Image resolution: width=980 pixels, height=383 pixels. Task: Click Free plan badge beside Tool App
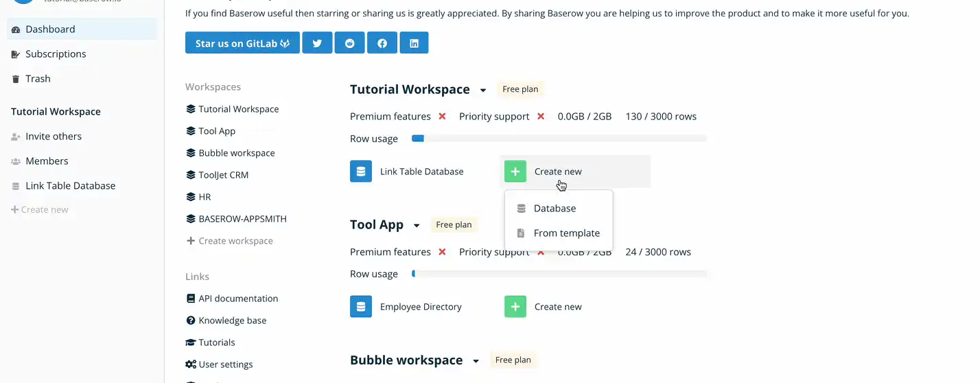click(454, 224)
